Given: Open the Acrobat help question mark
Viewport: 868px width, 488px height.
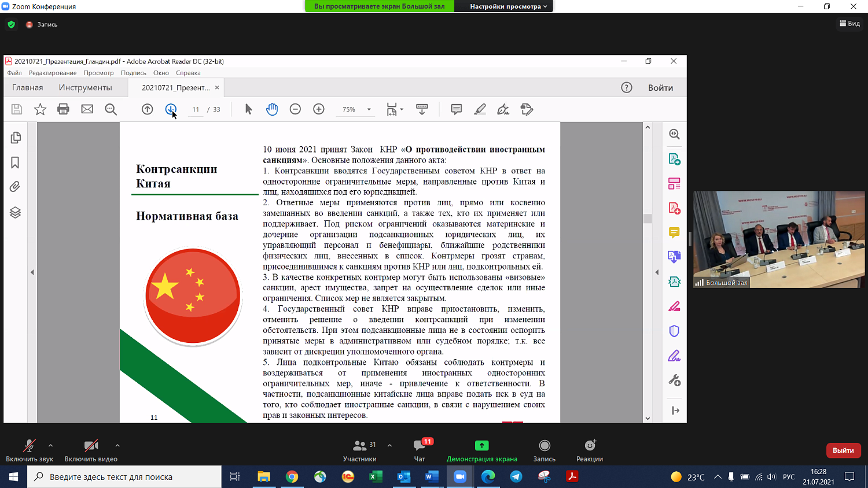Looking at the screenshot, I should [x=626, y=87].
